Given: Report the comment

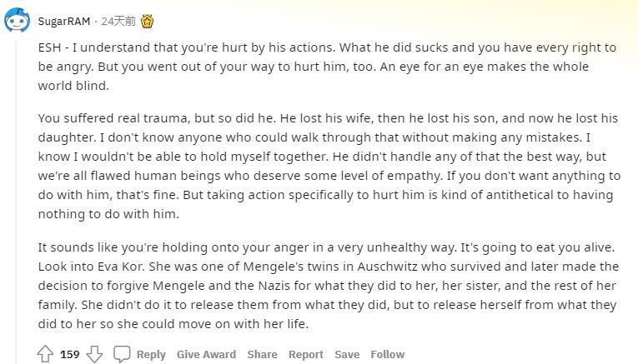Looking at the screenshot, I should (x=306, y=354).
